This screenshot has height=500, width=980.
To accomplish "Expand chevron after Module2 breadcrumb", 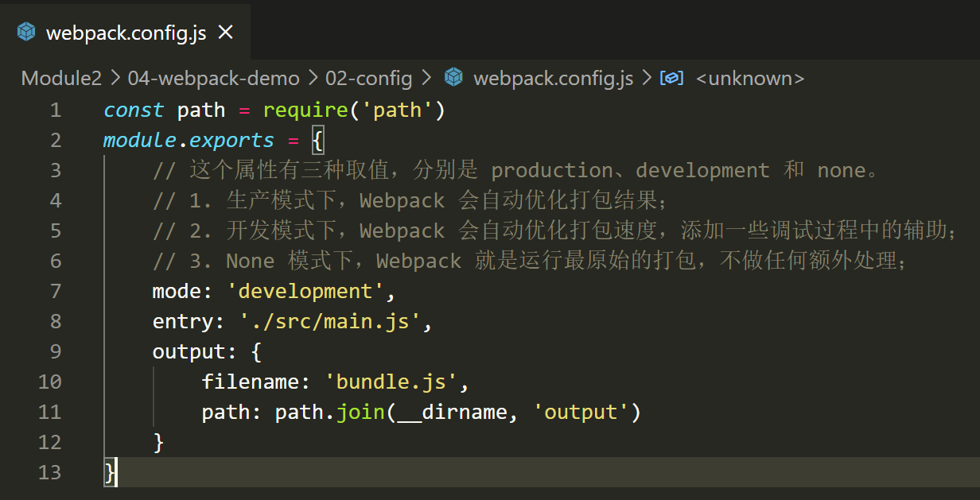I will pyautogui.click(x=115, y=78).
